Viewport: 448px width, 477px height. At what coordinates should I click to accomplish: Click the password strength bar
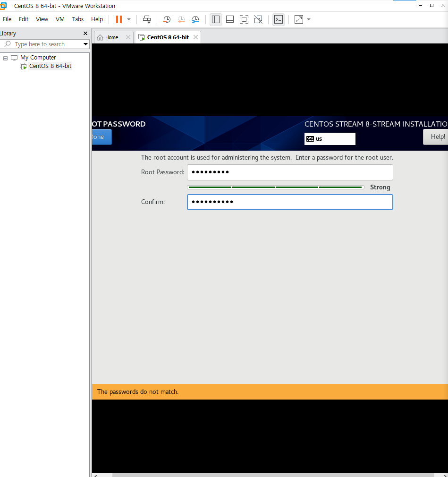click(276, 187)
